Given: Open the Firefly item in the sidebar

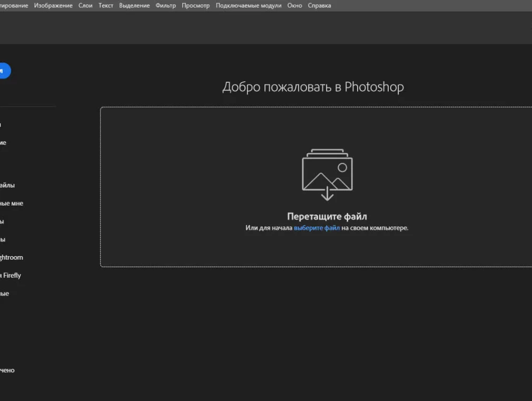Looking at the screenshot, I should click(11, 276).
